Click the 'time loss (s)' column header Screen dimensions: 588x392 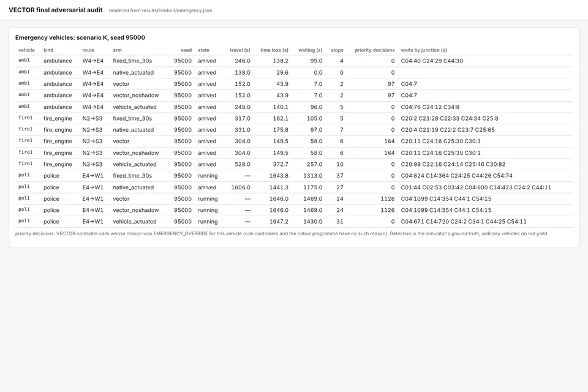[x=274, y=50]
